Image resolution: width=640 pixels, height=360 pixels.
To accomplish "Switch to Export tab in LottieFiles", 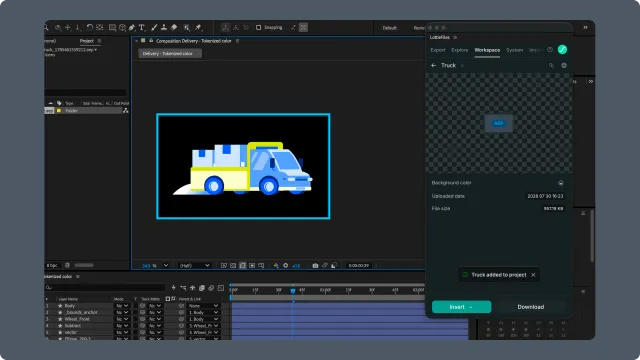I will [438, 50].
